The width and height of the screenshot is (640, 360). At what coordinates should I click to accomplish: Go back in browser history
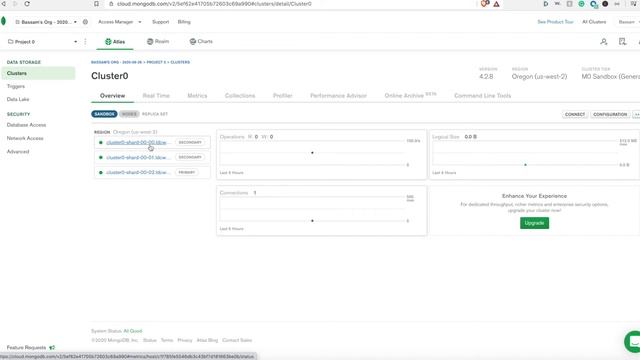click(x=3, y=4)
